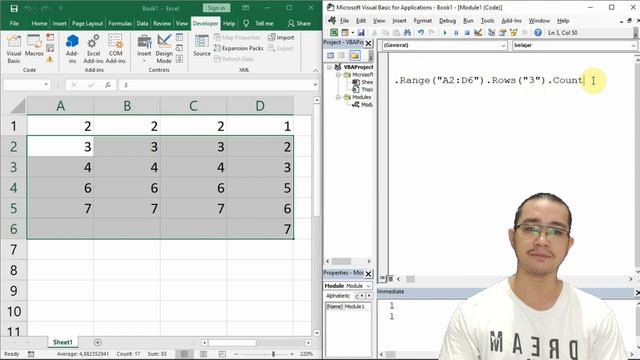The height and width of the screenshot is (360, 640).
Task: Add a new sheet with plus button
Action: point(98,342)
